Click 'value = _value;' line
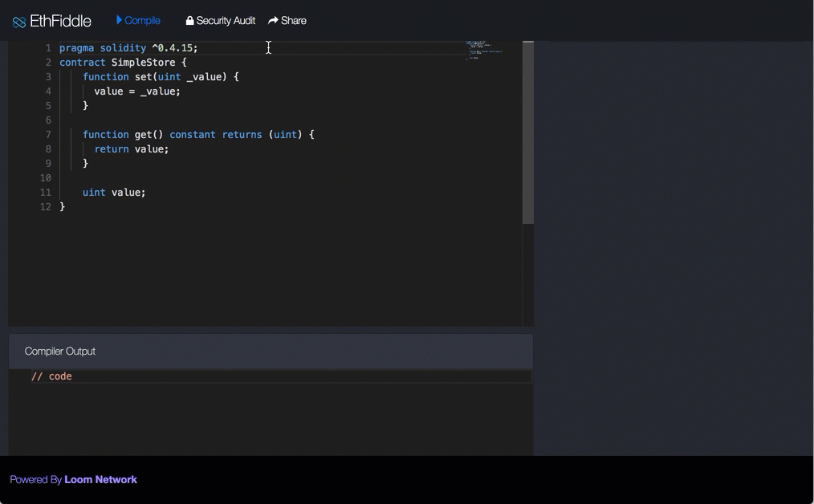 coord(137,91)
